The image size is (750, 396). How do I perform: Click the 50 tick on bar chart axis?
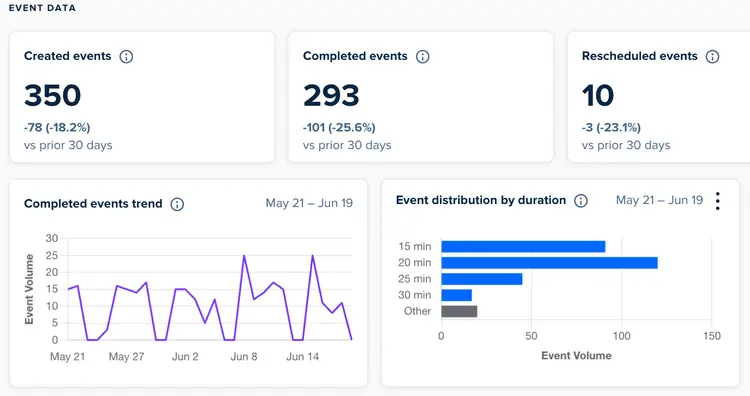[531, 336]
